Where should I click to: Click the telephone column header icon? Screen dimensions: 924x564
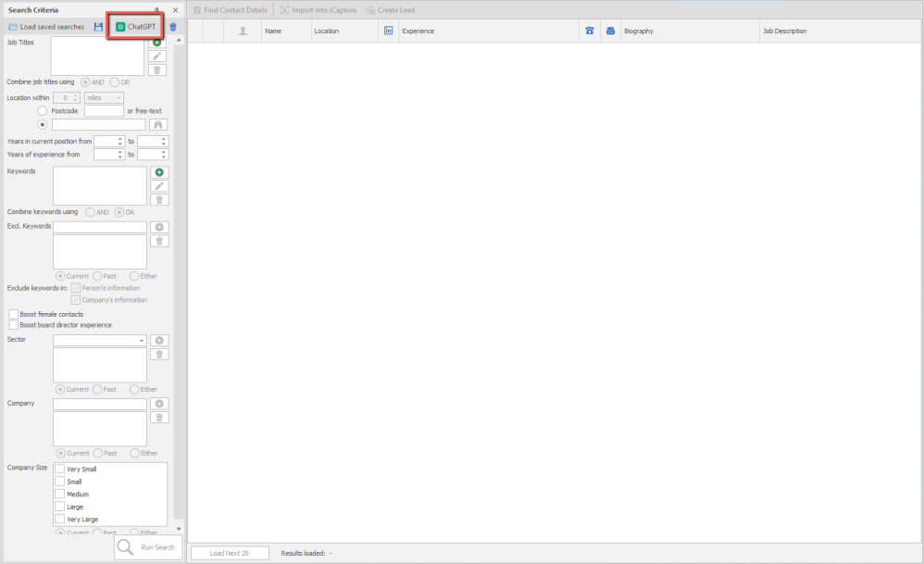589,31
